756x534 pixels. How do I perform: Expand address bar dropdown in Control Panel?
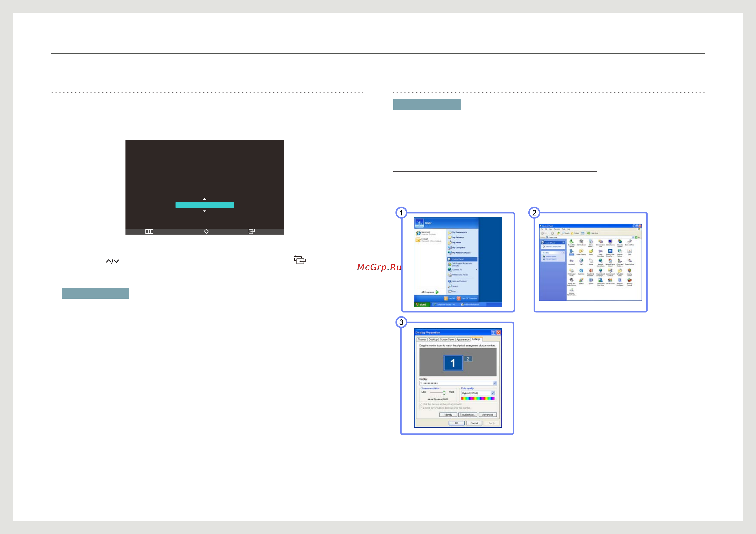tap(633, 238)
